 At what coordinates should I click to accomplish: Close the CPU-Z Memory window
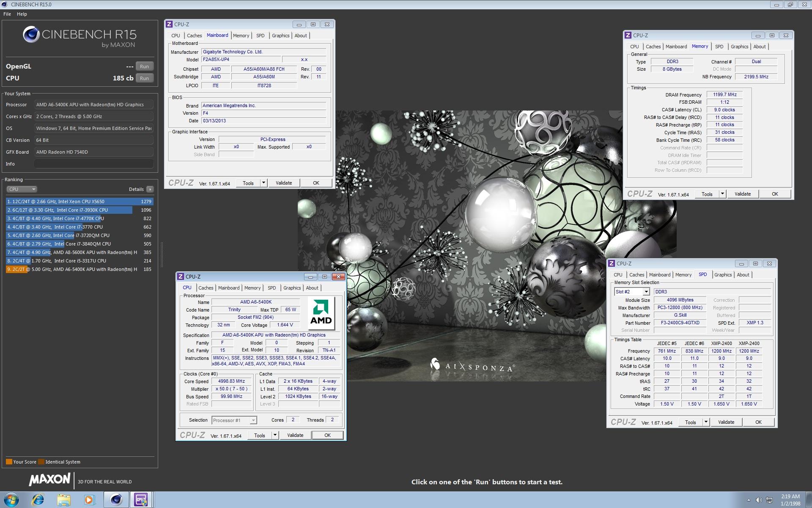pos(786,36)
